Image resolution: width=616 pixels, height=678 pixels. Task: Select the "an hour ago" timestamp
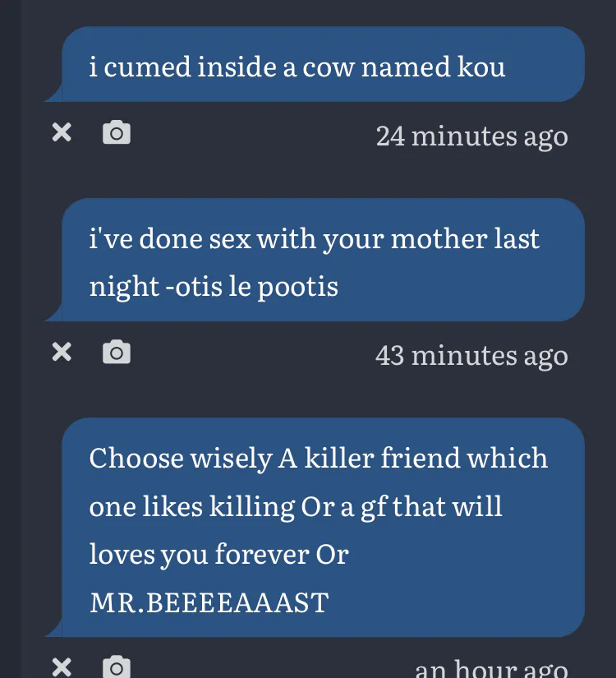491,668
